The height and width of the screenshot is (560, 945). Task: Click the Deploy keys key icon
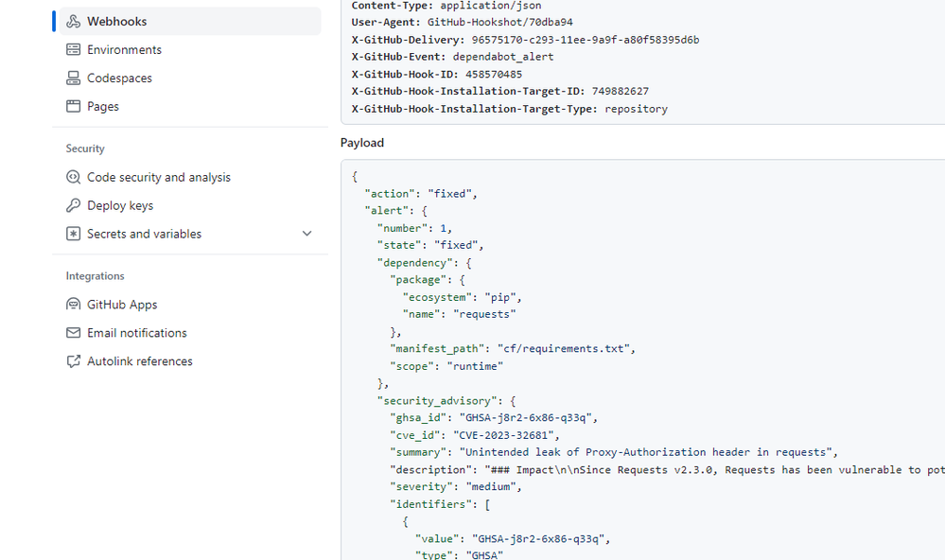(x=73, y=205)
